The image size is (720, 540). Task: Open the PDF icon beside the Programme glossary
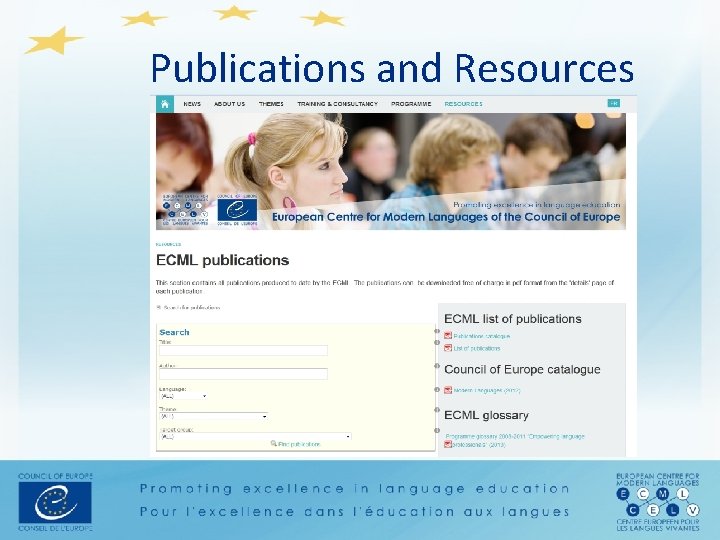pos(448,444)
